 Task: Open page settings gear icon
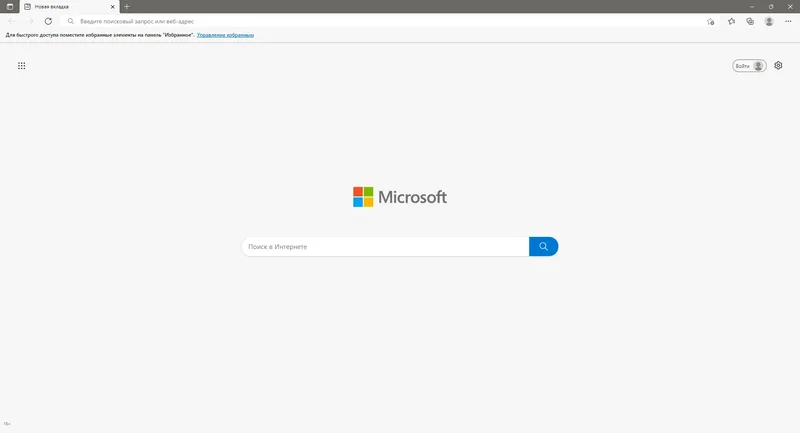point(778,65)
